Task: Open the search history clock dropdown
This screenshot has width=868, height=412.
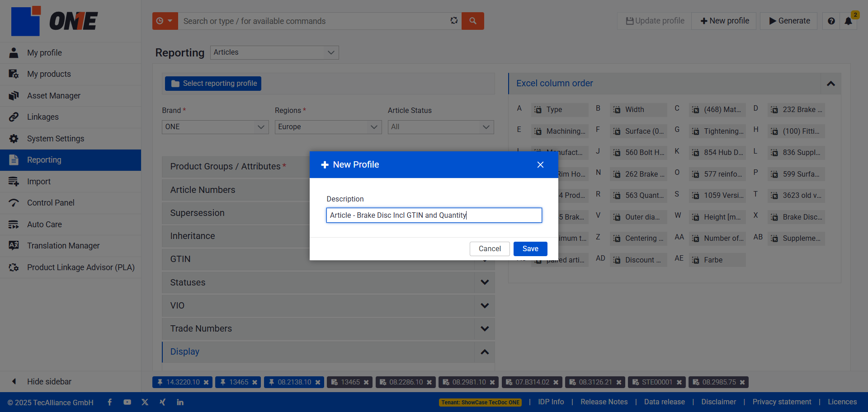Action: click(x=165, y=21)
